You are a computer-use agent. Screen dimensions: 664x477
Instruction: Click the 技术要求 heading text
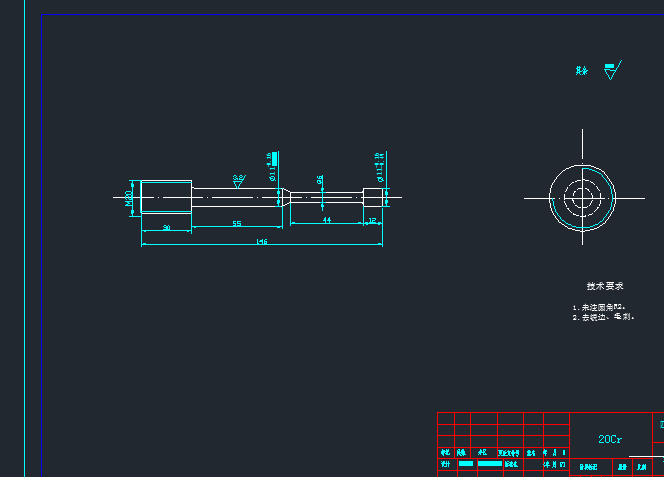(x=605, y=286)
